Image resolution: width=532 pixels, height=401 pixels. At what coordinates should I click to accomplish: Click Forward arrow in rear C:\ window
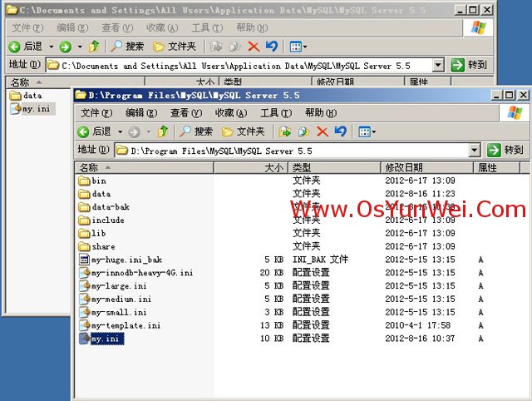click(66, 47)
